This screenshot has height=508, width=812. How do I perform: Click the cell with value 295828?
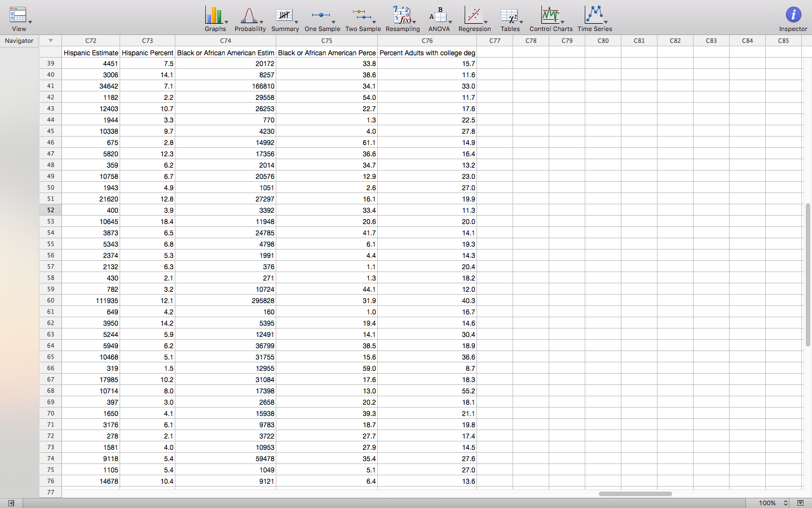pyautogui.click(x=226, y=300)
